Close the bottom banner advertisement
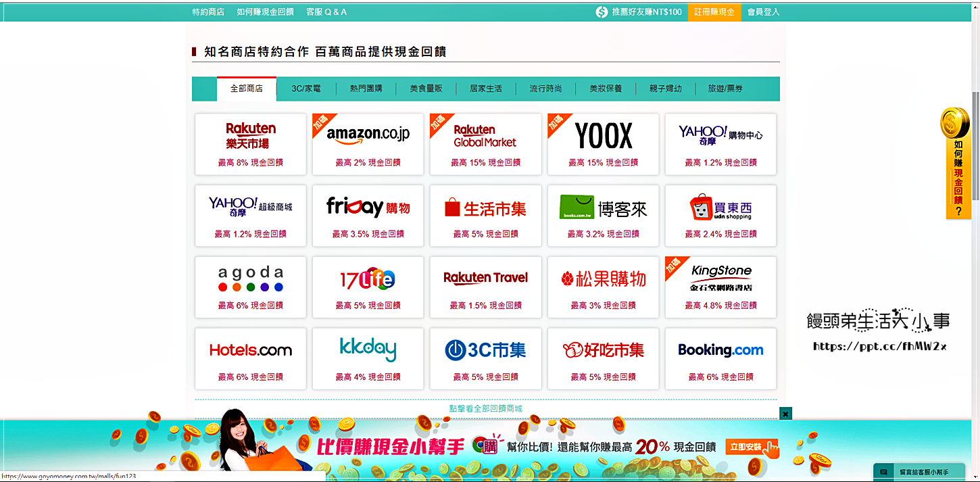This screenshot has width=980, height=482. 785,413
